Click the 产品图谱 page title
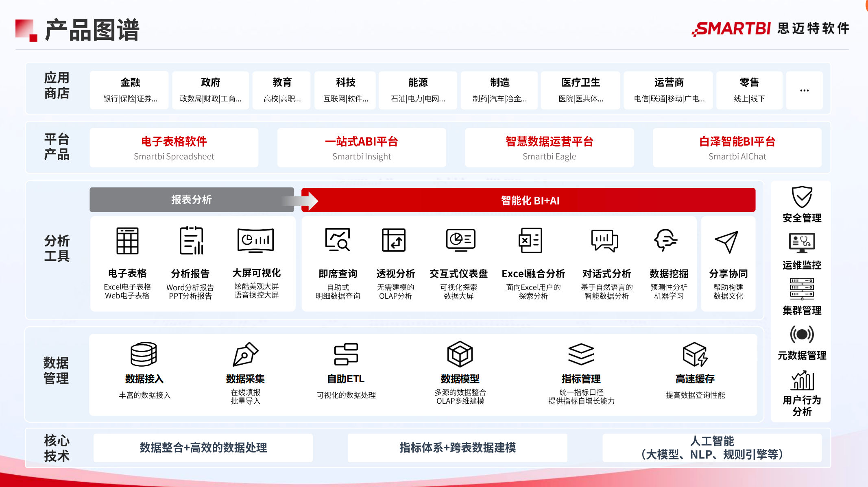The height and width of the screenshot is (487, 868). 92,30
